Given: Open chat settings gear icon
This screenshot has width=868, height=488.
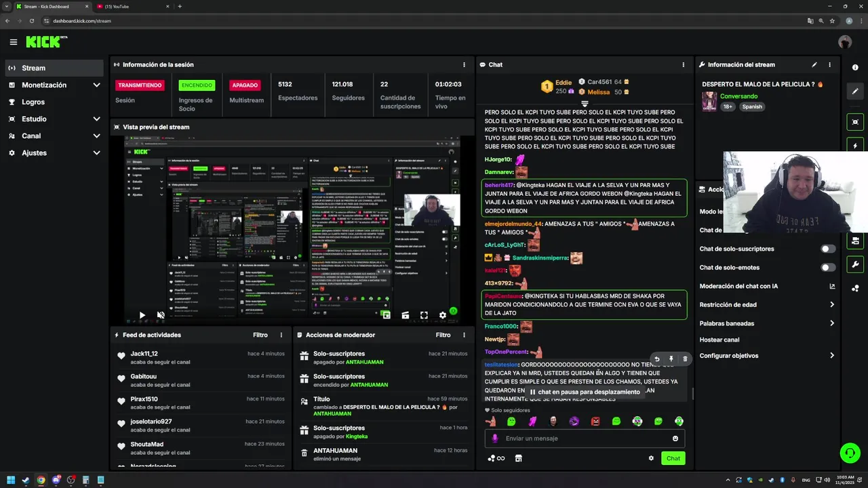Looking at the screenshot, I should [x=651, y=458].
